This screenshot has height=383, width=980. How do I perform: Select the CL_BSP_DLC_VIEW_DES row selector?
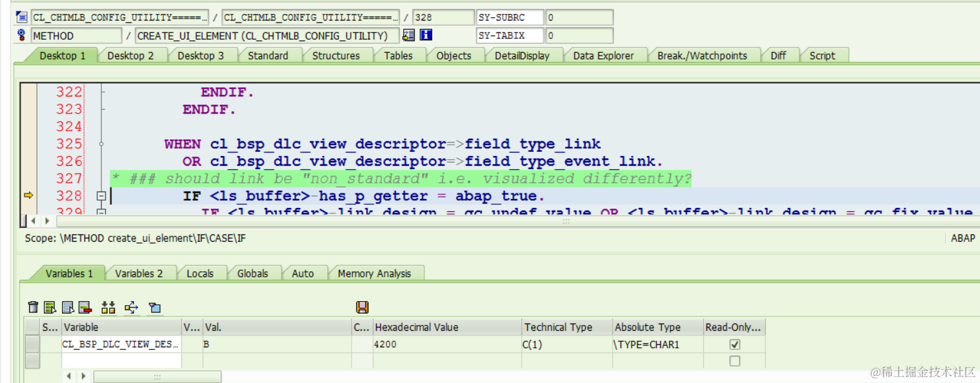pyautogui.click(x=32, y=344)
